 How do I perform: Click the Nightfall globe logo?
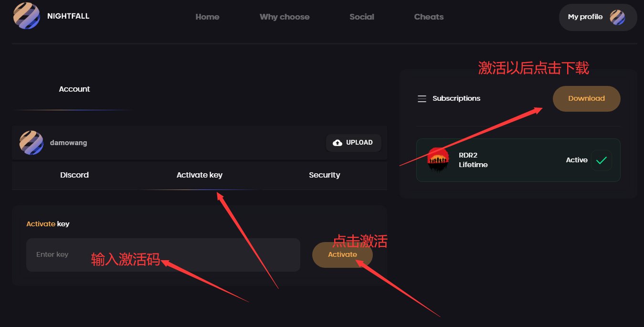26,16
